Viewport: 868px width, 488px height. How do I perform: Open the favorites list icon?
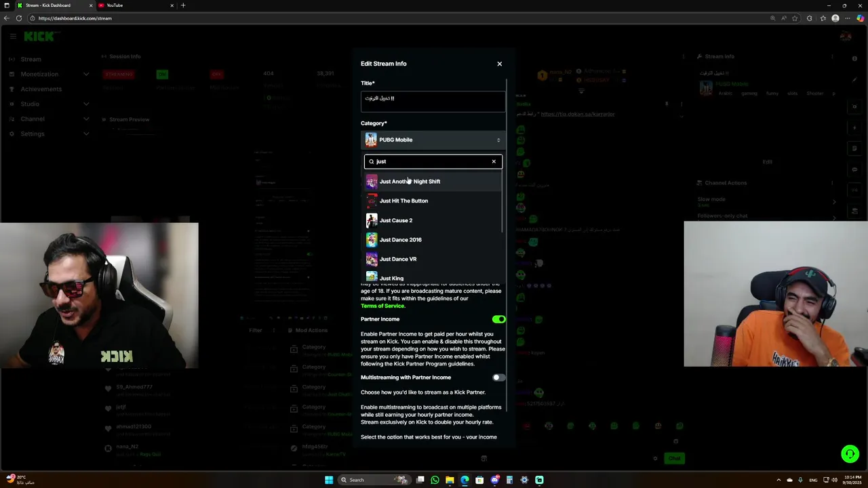click(823, 18)
